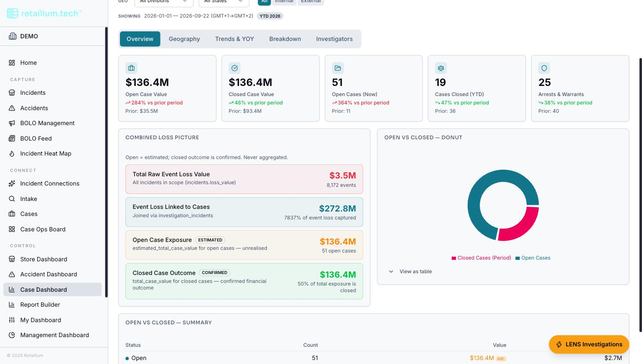Open the Breakdown tab
The height and width of the screenshot is (364, 642).
coord(285,39)
